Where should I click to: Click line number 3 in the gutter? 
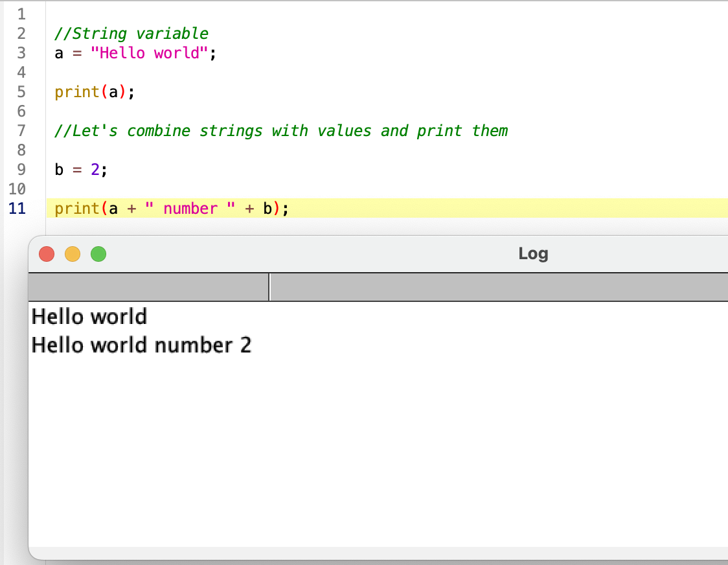point(21,53)
